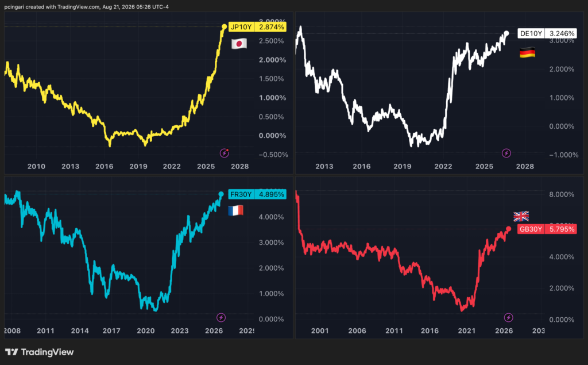
Task: Click the 3.246% price label
Action: click(x=561, y=33)
